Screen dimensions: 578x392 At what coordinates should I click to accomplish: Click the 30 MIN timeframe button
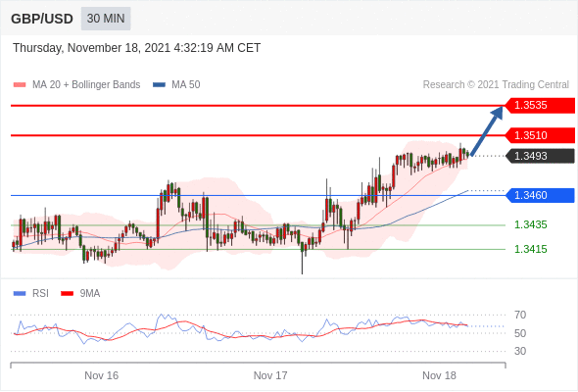point(106,19)
